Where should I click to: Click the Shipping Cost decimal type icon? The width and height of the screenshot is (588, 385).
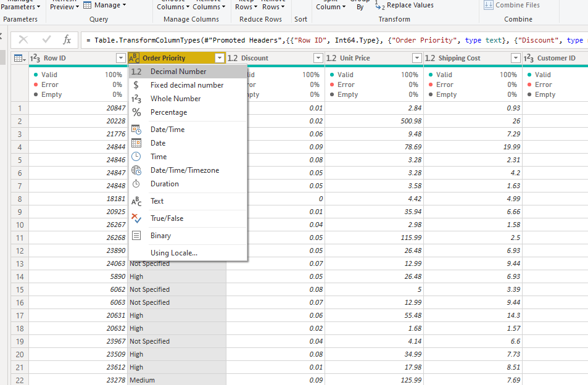tap(430, 58)
